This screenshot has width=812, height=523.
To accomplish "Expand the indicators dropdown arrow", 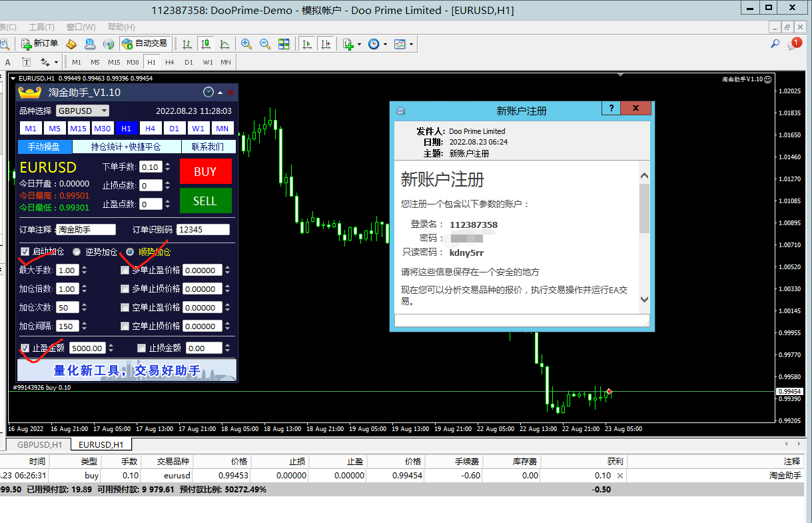I will coord(360,44).
